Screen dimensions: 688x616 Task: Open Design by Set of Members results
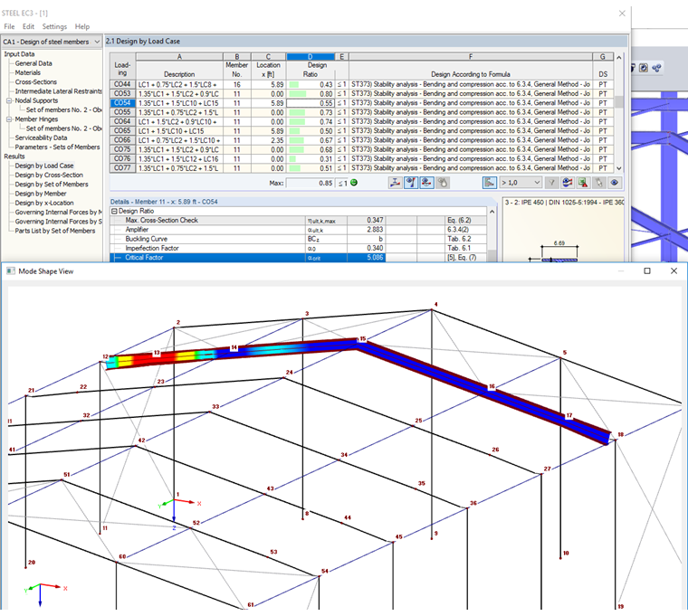[52, 185]
